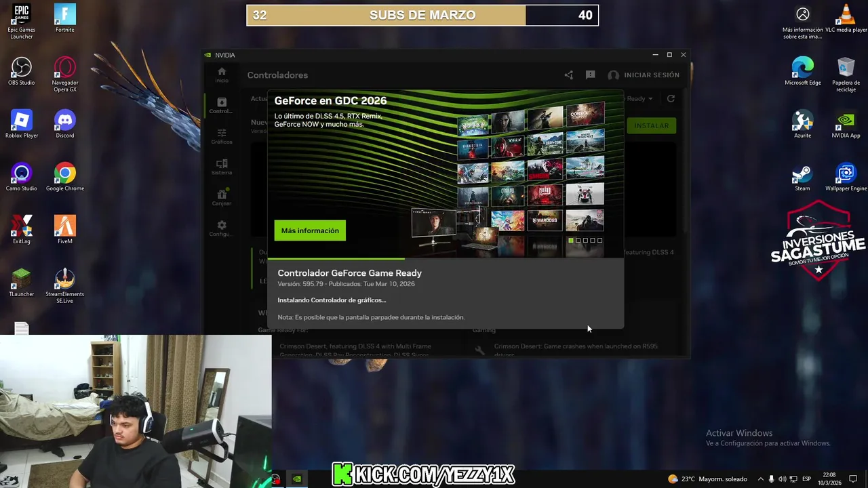Refresh drivers with the reload icon
Image resolution: width=868 pixels, height=488 pixels.
(671, 98)
